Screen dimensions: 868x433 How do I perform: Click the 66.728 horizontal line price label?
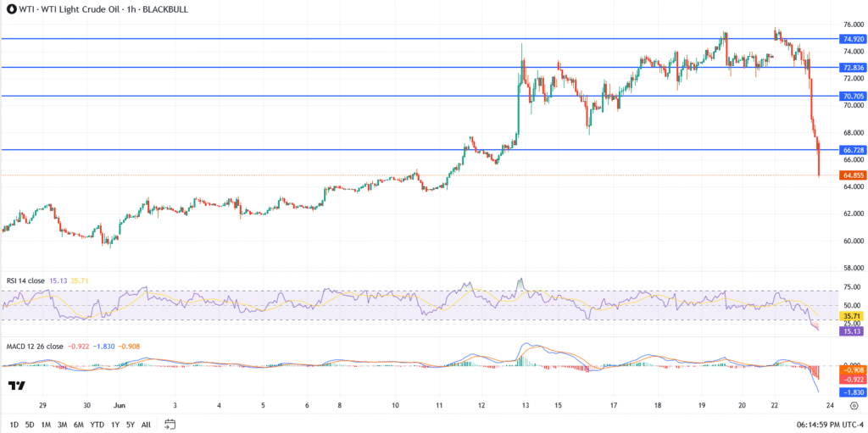coord(852,150)
